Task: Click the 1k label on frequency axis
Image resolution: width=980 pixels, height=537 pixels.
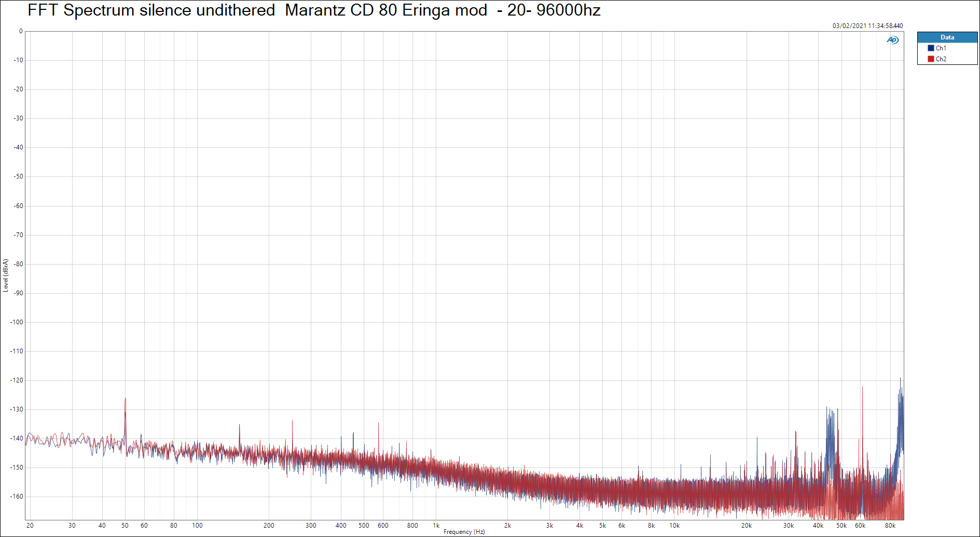Action: tap(436, 526)
